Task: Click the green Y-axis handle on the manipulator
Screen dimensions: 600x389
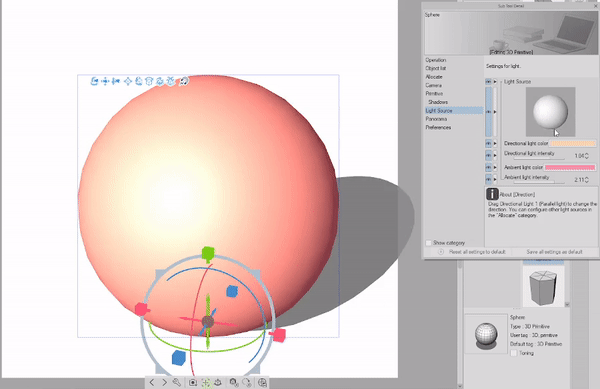Action: (x=208, y=254)
